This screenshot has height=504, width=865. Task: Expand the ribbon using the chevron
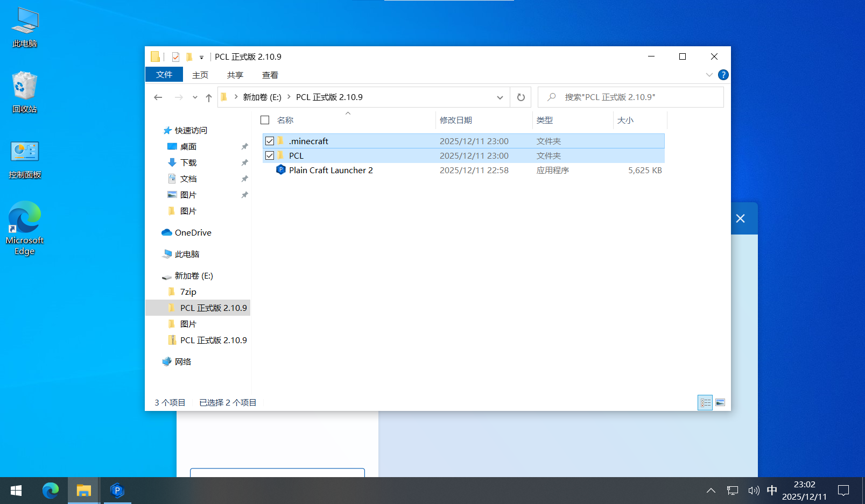[709, 75]
